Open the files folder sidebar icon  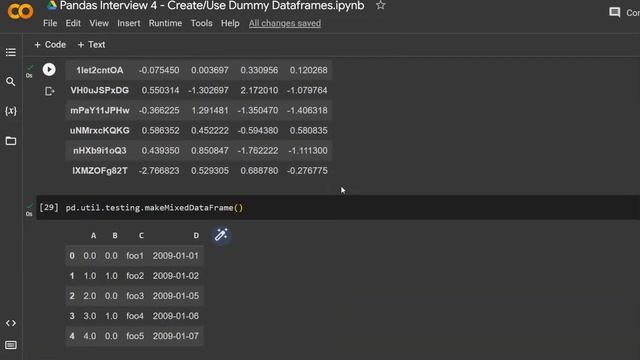click(11, 141)
